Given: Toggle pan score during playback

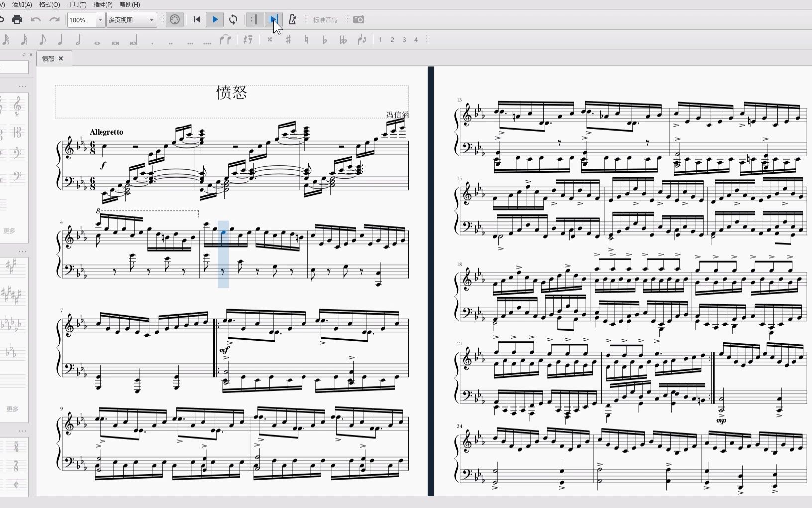Looking at the screenshot, I should [x=273, y=20].
